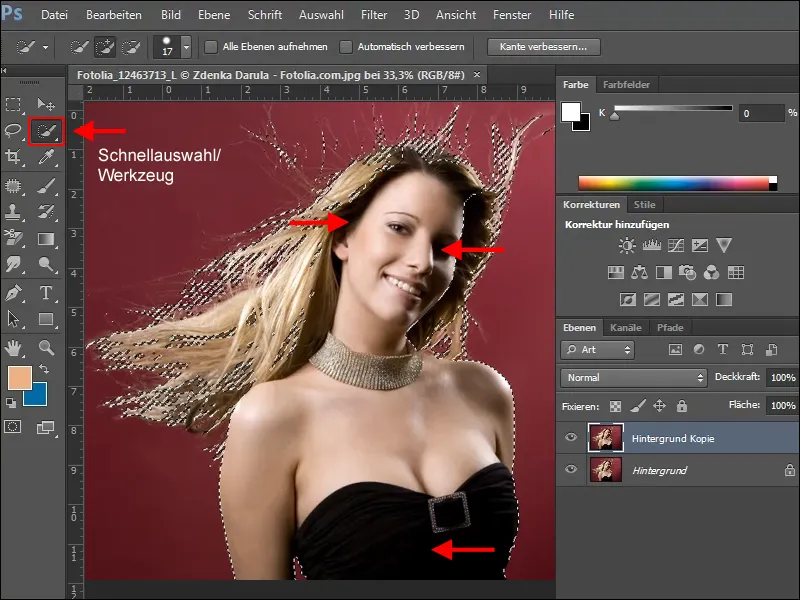
Task: Switch to the Pfade tab
Action: [670, 328]
